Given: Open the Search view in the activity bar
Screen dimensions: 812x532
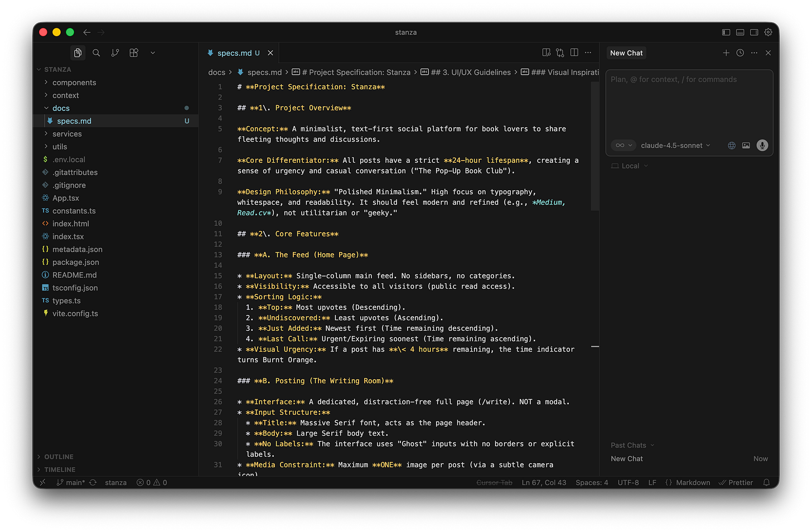Looking at the screenshot, I should tap(96, 52).
